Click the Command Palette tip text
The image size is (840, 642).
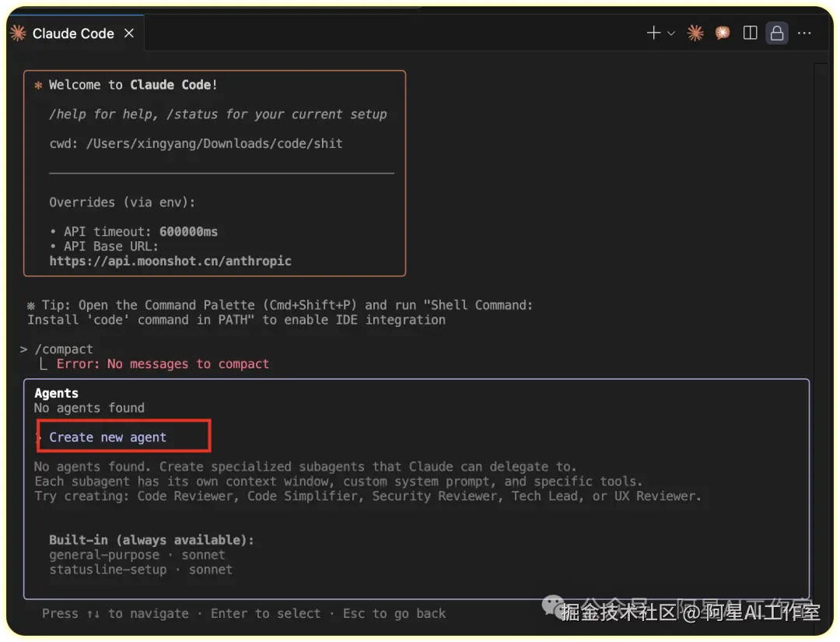pos(280,312)
